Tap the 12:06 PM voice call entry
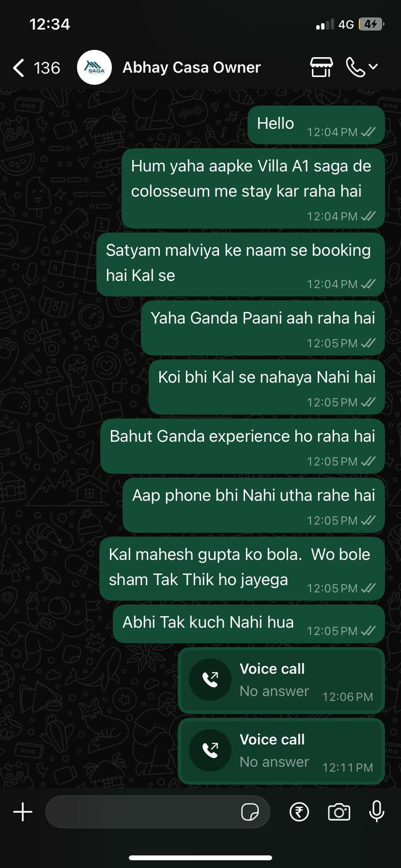 coord(281,680)
